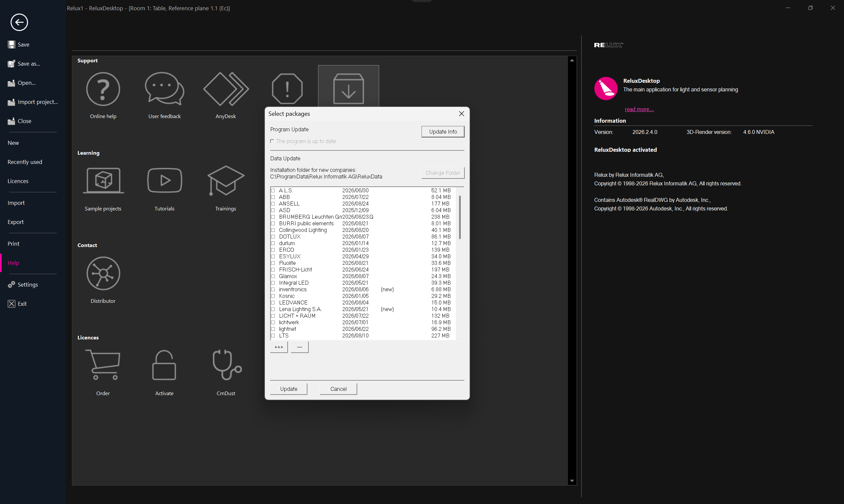
Task: Check the ESYLUX package checkbox
Action: pos(273,256)
